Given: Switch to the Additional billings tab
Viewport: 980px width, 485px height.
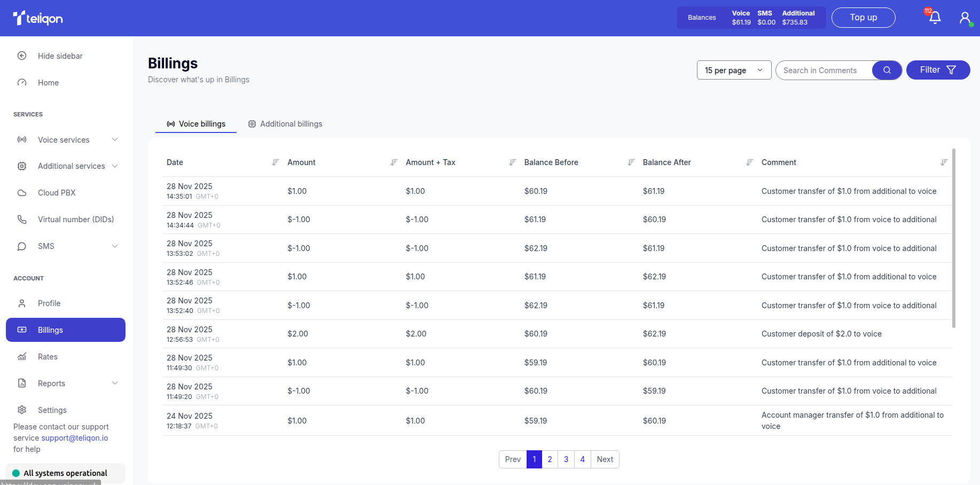Looking at the screenshot, I should pos(285,124).
